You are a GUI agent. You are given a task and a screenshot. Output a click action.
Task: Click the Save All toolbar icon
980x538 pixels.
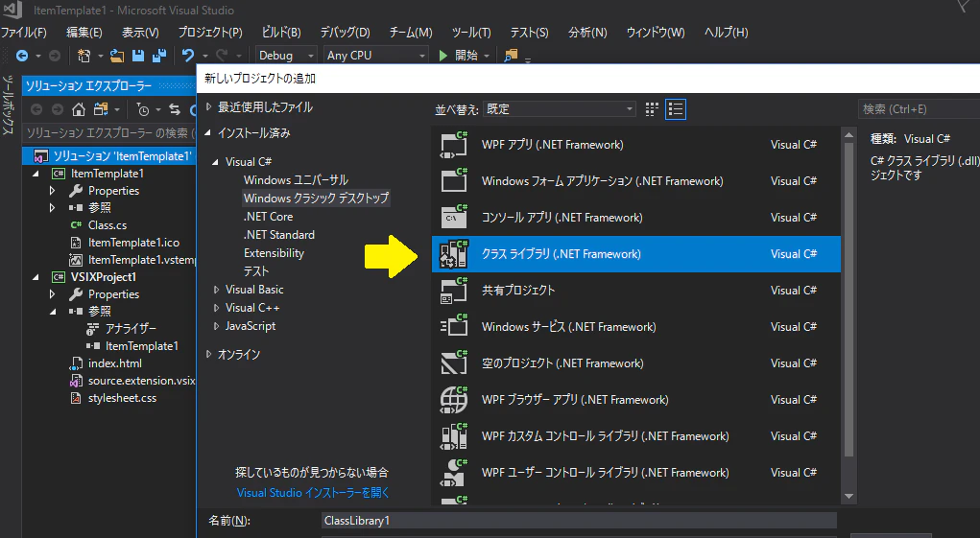pyautogui.click(x=159, y=56)
